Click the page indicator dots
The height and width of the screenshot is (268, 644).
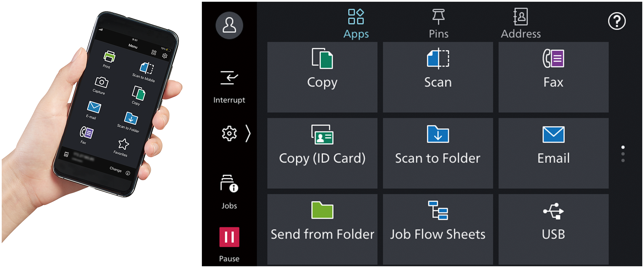[623, 154]
